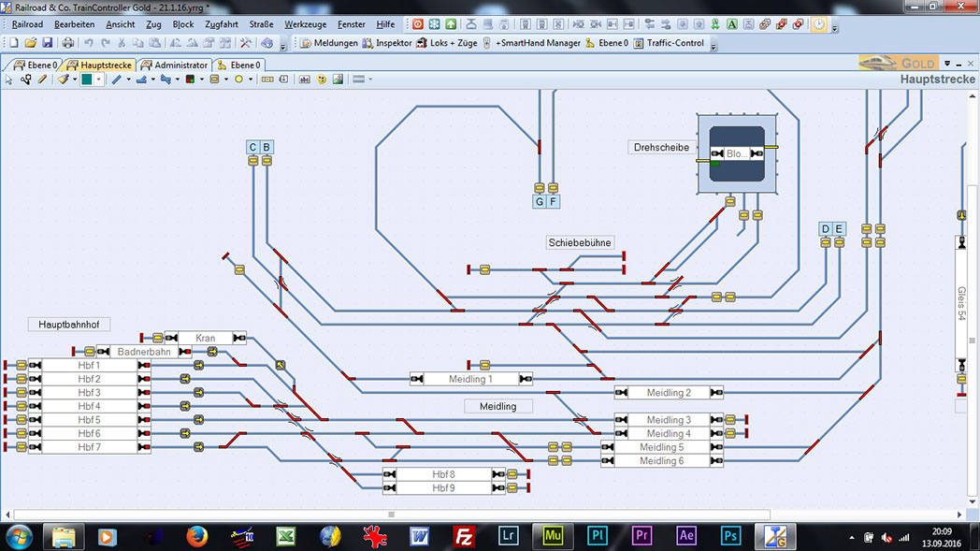
Task: Click the red power stop icon
Action: (x=418, y=24)
